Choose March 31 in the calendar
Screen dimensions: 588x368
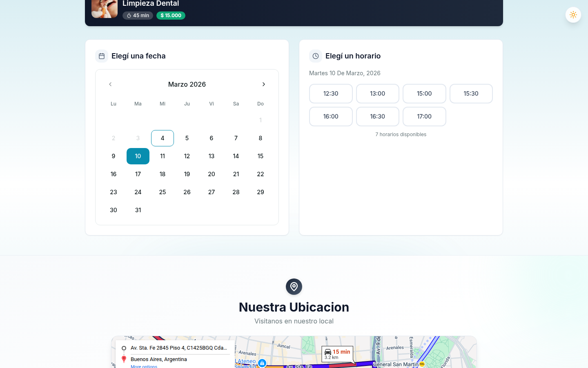(x=138, y=210)
